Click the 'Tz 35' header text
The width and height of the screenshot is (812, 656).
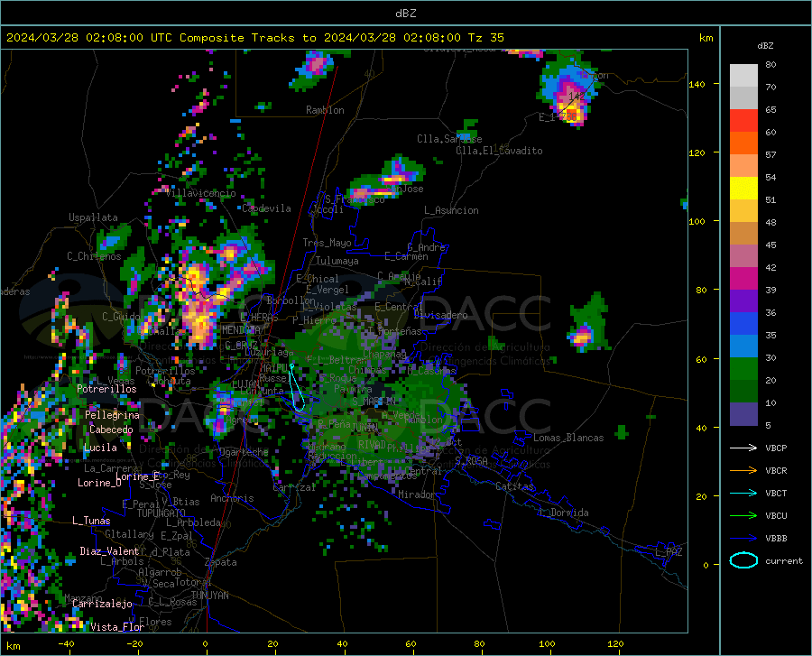tap(485, 38)
